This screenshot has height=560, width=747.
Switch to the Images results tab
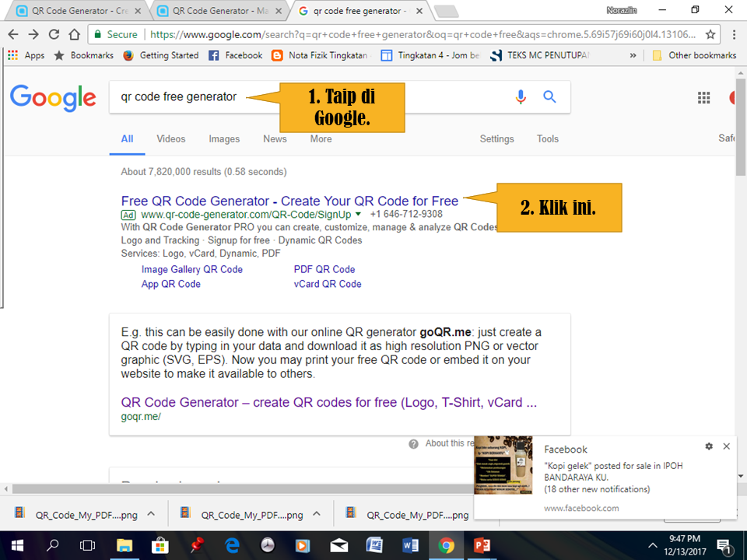tap(224, 139)
